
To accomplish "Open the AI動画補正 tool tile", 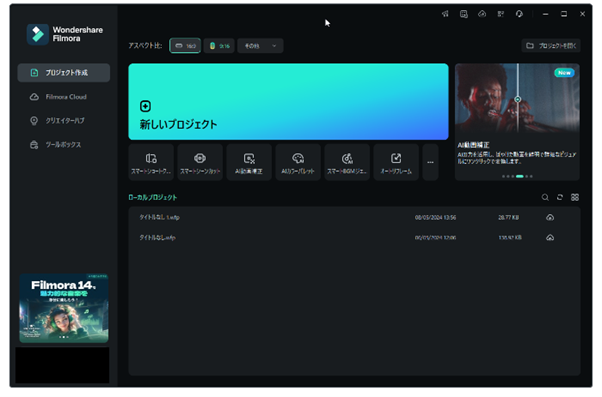I will tap(249, 162).
